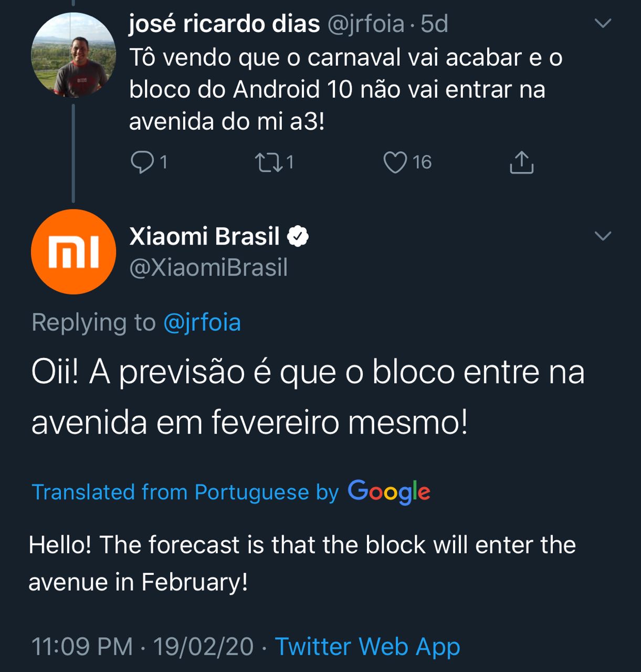Retweet José Ricardo Dias's tweet
The width and height of the screenshot is (641, 672).
(267, 162)
